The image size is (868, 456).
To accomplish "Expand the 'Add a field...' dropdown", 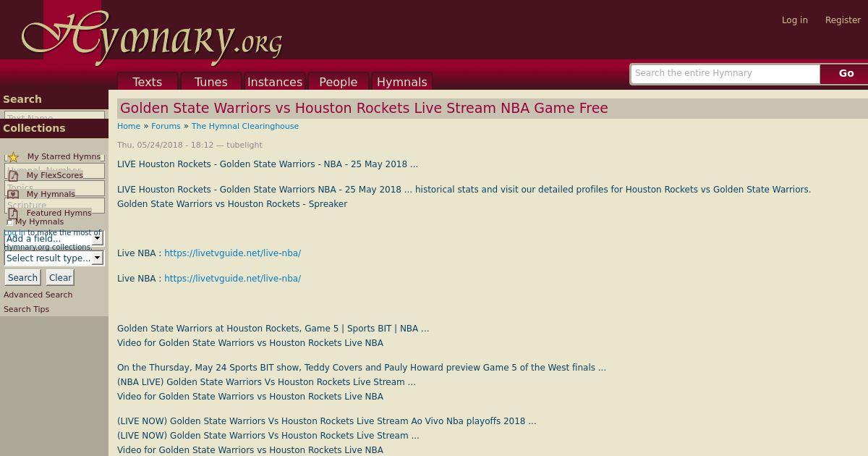I will pyautogui.click(x=54, y=238).
